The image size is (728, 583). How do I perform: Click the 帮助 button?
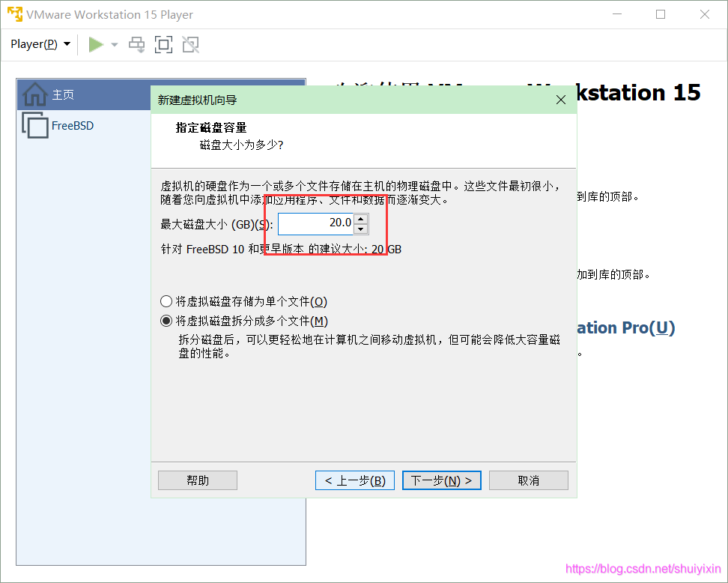(x=198, y=480)
